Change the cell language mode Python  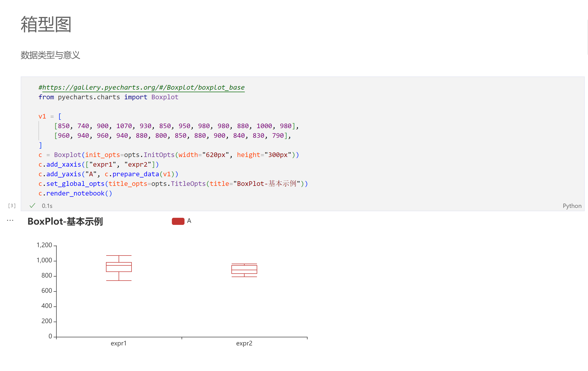click(572, 206)
